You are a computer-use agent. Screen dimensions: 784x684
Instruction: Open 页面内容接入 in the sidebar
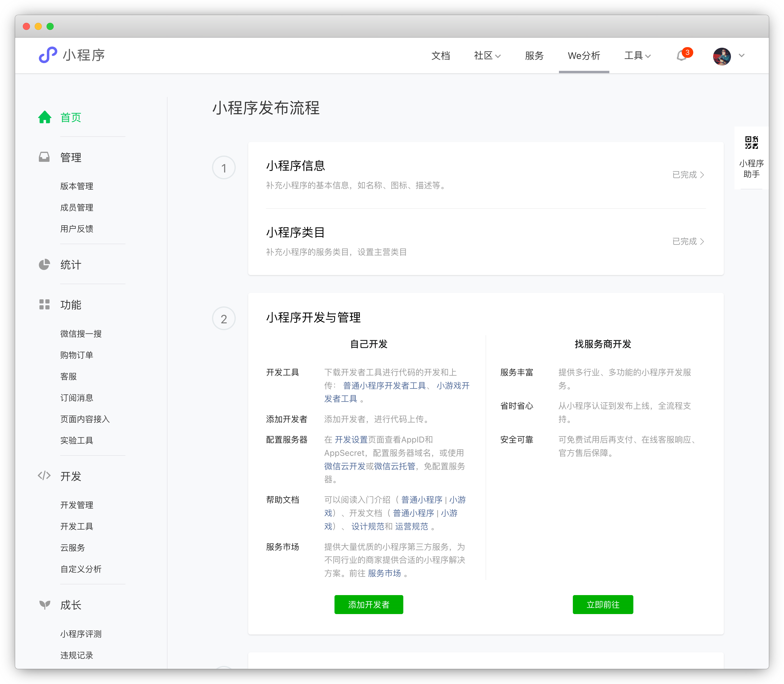85,419
